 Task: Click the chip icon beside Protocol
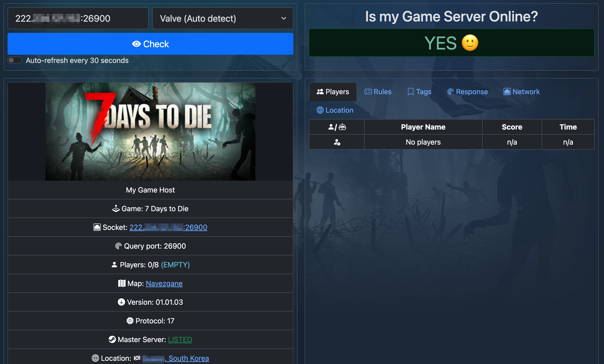(130, 321)
